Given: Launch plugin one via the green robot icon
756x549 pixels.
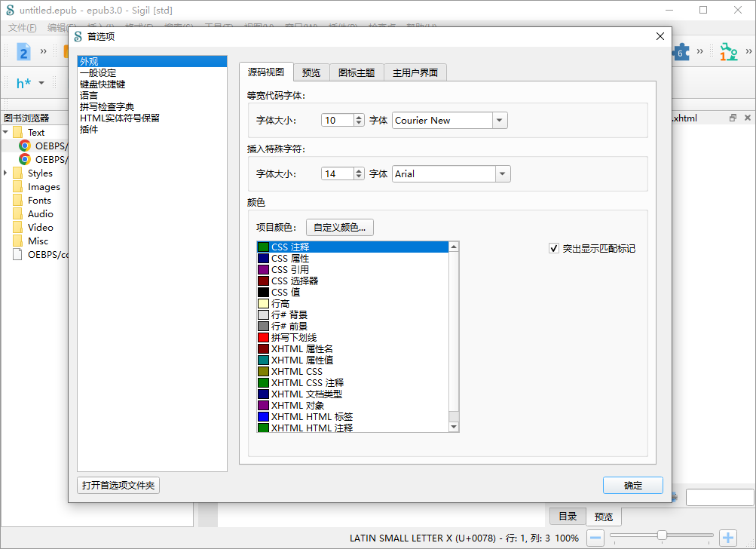Looking at the screenshot, I should point(727,52).
